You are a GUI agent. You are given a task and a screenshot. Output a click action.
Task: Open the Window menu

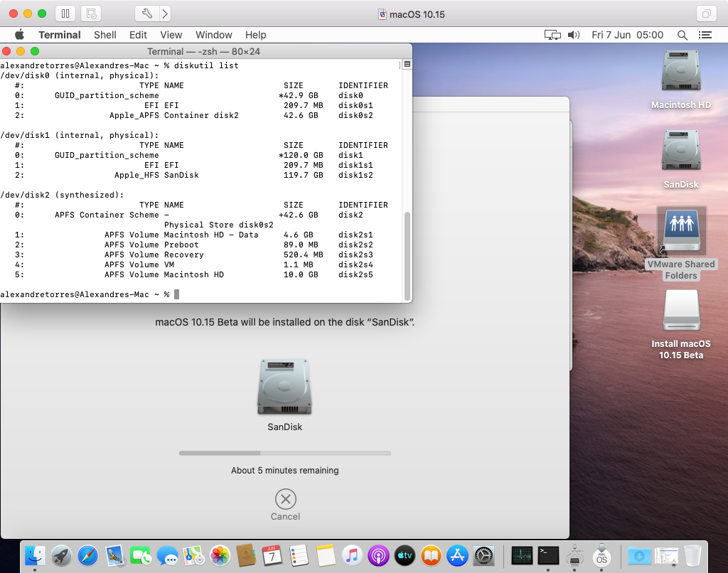213,35
